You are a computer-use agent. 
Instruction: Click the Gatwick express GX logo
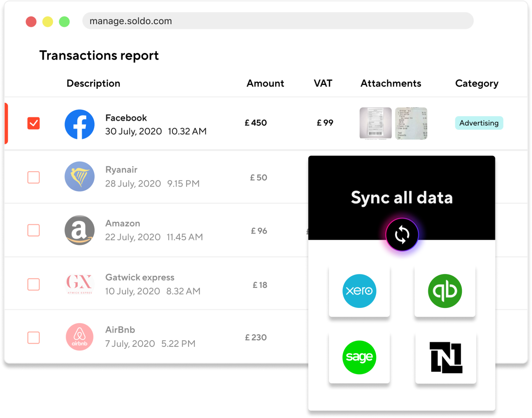point(80,284)
